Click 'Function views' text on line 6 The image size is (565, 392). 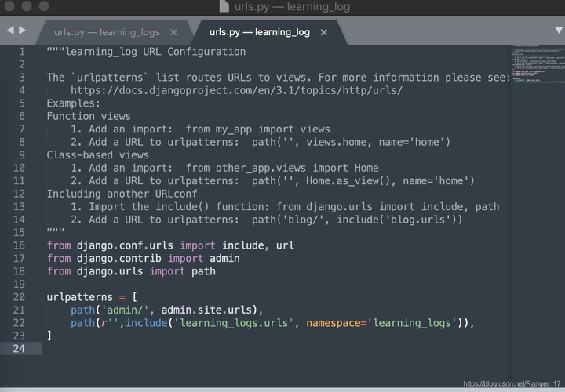pos(89,116)
